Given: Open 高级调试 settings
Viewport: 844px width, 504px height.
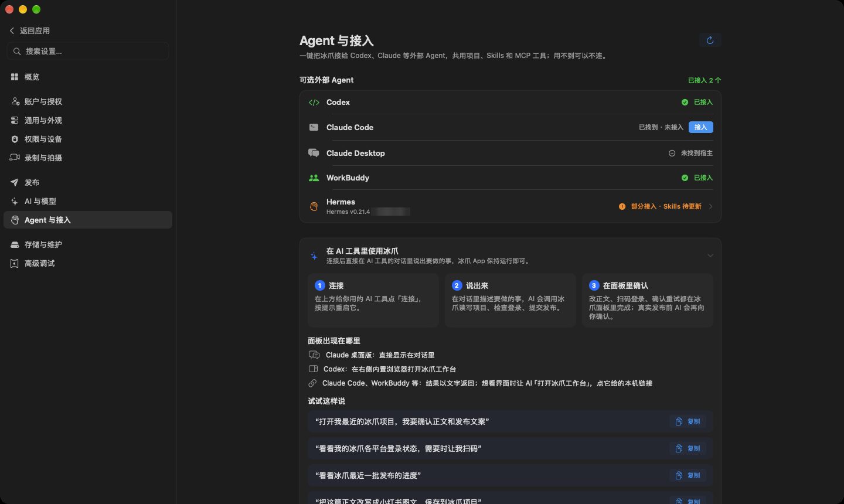Looking at the screenshot, I should [x=88, y=263].
